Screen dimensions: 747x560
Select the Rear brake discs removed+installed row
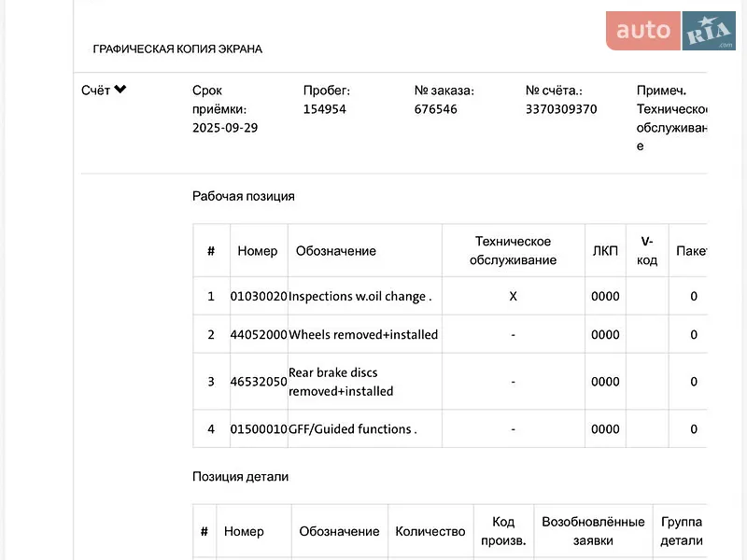pos(450,382)
